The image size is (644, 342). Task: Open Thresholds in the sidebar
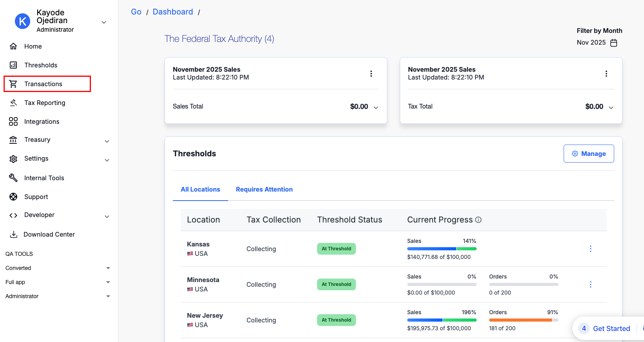[41, 65]
